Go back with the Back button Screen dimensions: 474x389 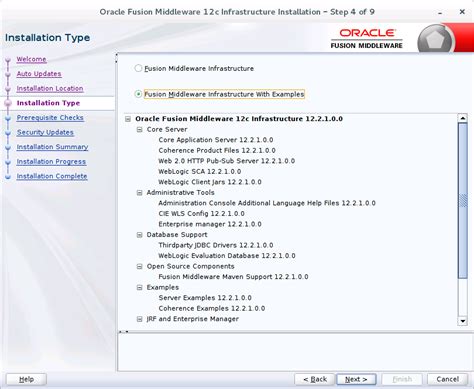coord(315,379)
